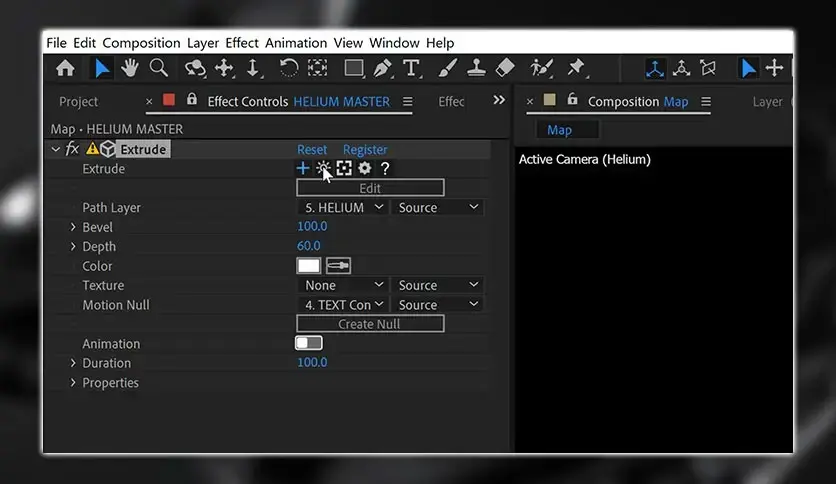Viewport: 836px width, 484px height.
Task: Click the Edit button under Extrude
Action: [x=370, y=188]
